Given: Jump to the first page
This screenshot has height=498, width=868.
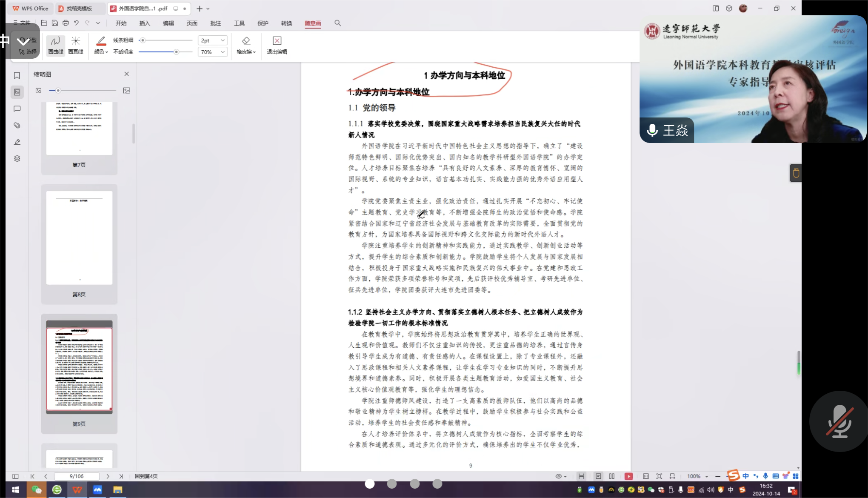Looking at the screenshot, I should pos(32,476).
